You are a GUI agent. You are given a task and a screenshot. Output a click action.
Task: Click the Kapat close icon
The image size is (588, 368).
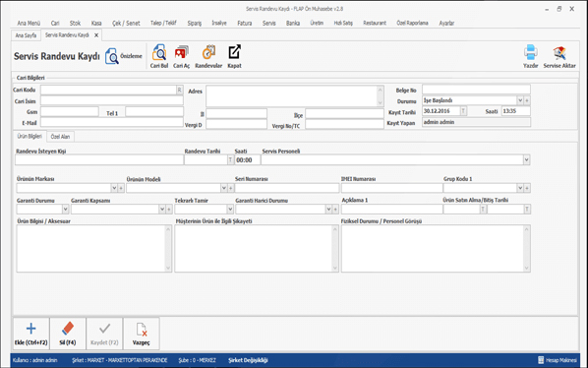234,52
